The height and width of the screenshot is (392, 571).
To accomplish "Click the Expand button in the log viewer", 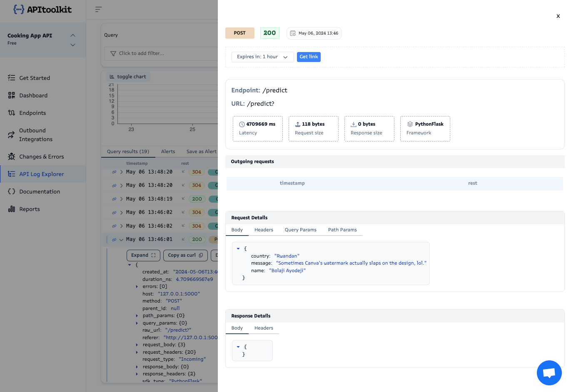I will 143,255.
